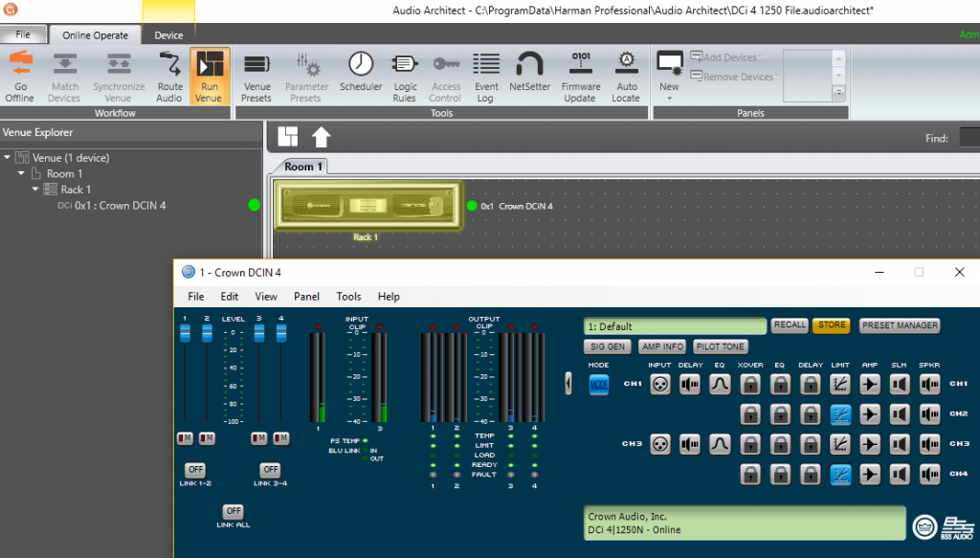980x558 pixels.
Task: Click the channel 4 level fader
Action: click(x=281, y=333)
